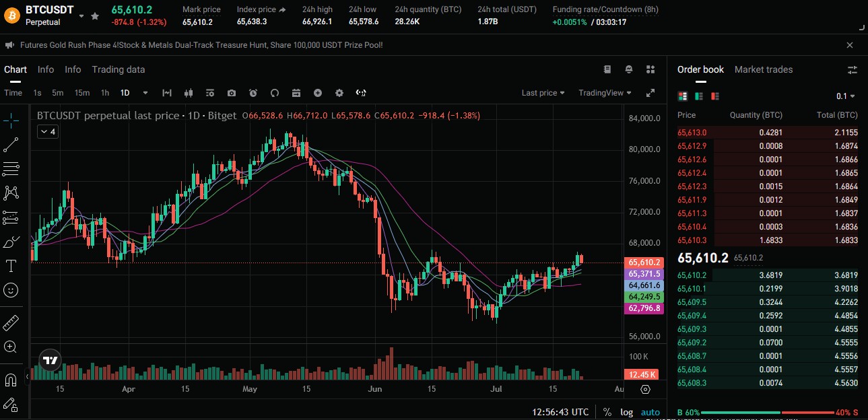
Task: Open the first Info tab
Action: coord(46,69)
